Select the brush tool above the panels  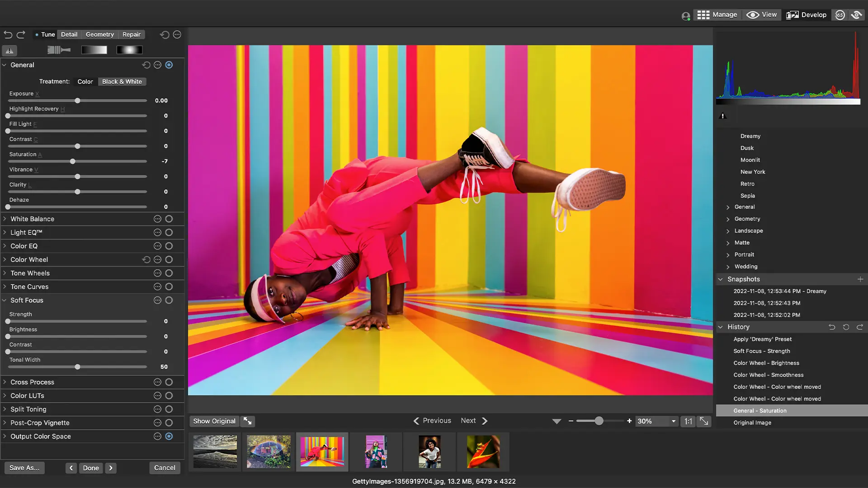tap(58, 50)
